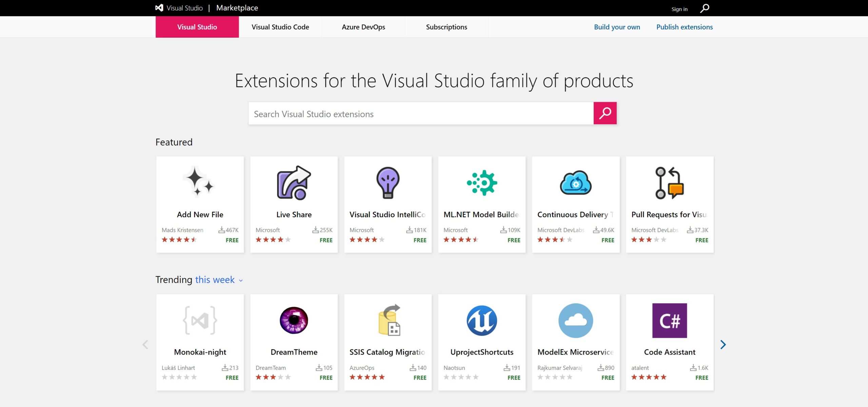Click the search icon button

coord(605,113)
